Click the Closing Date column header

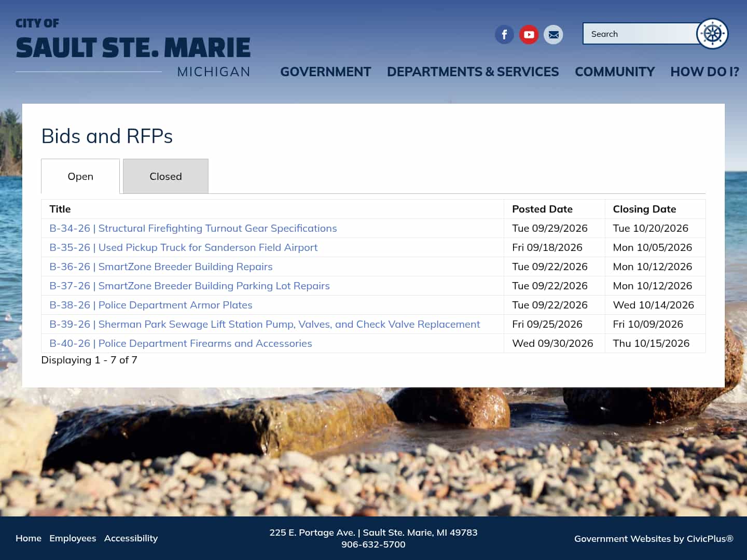pos(644,209)
